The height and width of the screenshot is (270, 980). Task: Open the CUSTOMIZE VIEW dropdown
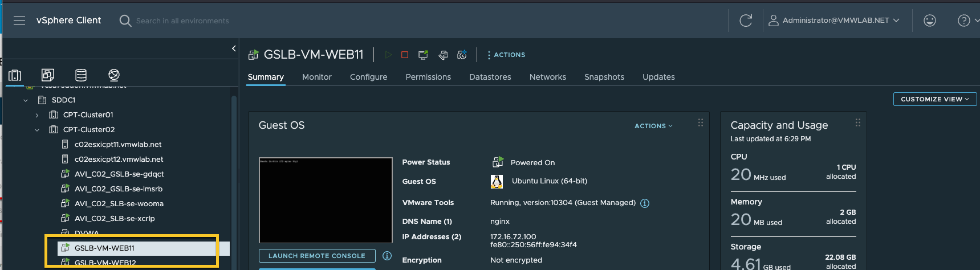pyautogui.click(x=935, y=99)
